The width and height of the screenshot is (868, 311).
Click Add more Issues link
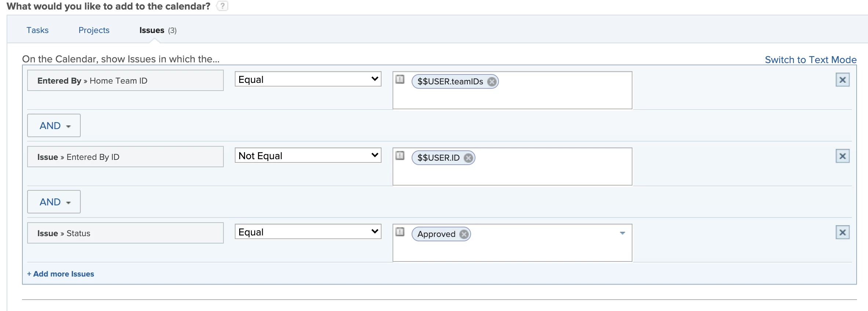pos(61,274)
